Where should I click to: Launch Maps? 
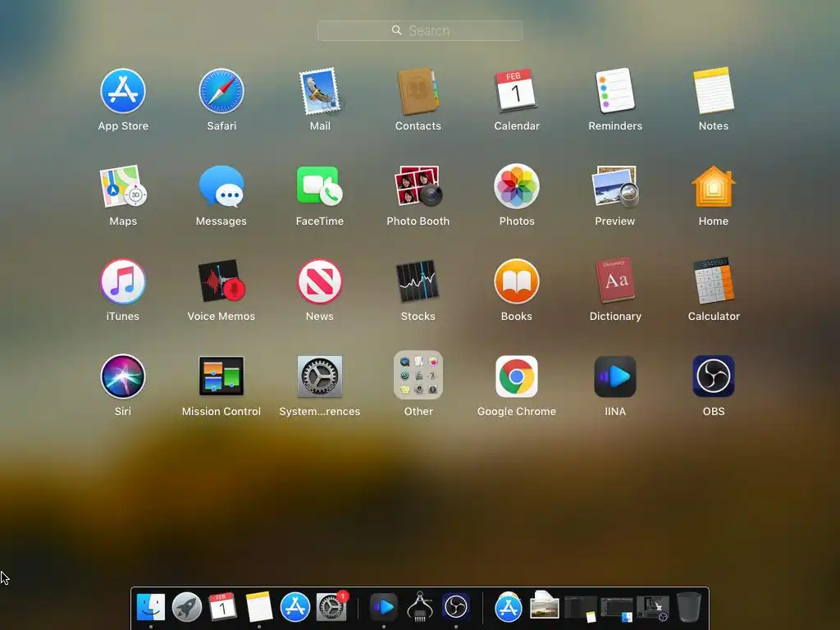click(123, 186)
